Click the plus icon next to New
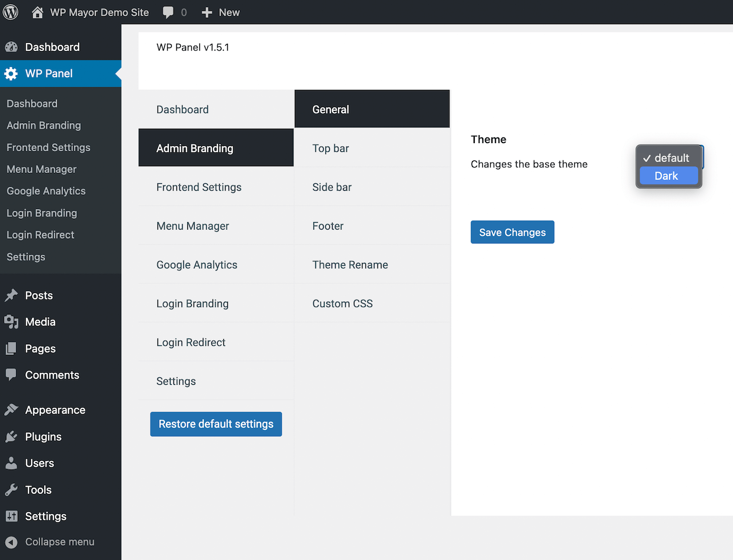 (207, 13)
